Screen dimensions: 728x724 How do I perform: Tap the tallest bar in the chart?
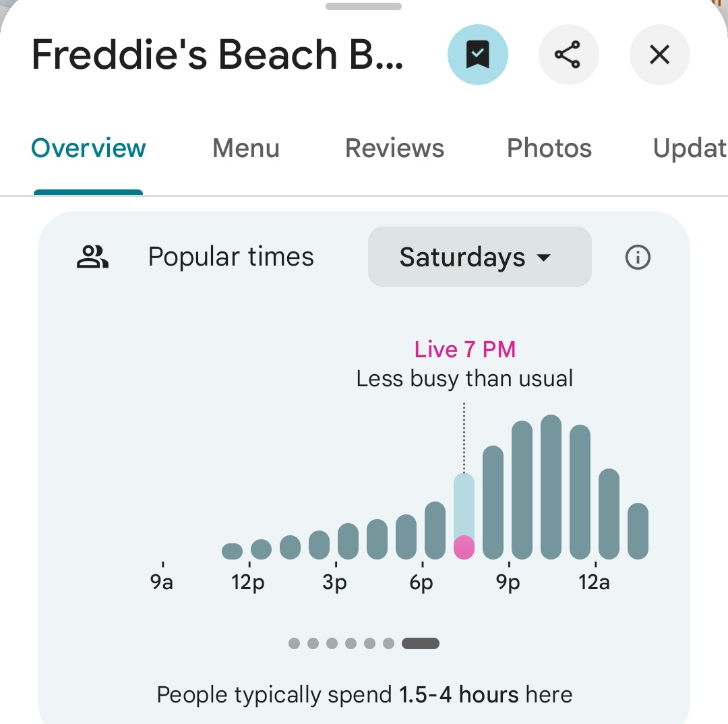pos(551,487)
